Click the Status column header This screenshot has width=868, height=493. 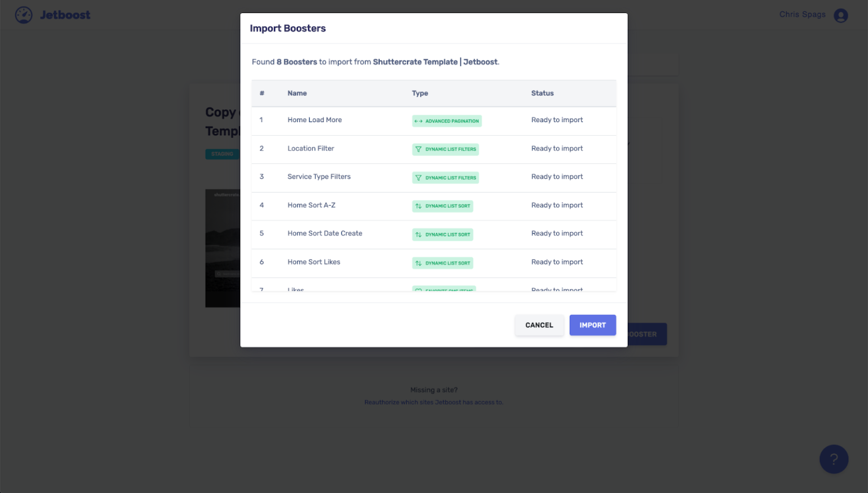click(x=542, y=93)
